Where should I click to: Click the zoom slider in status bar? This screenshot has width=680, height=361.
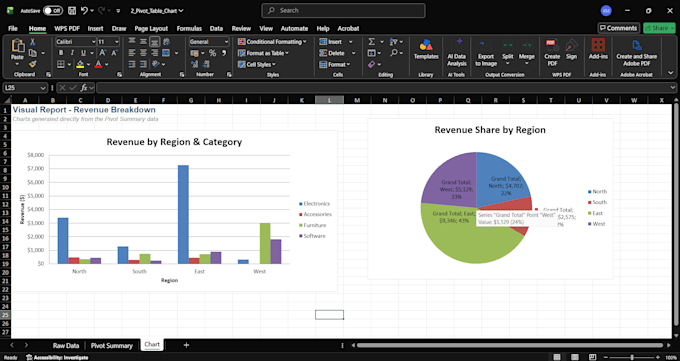tap(631, 357)
